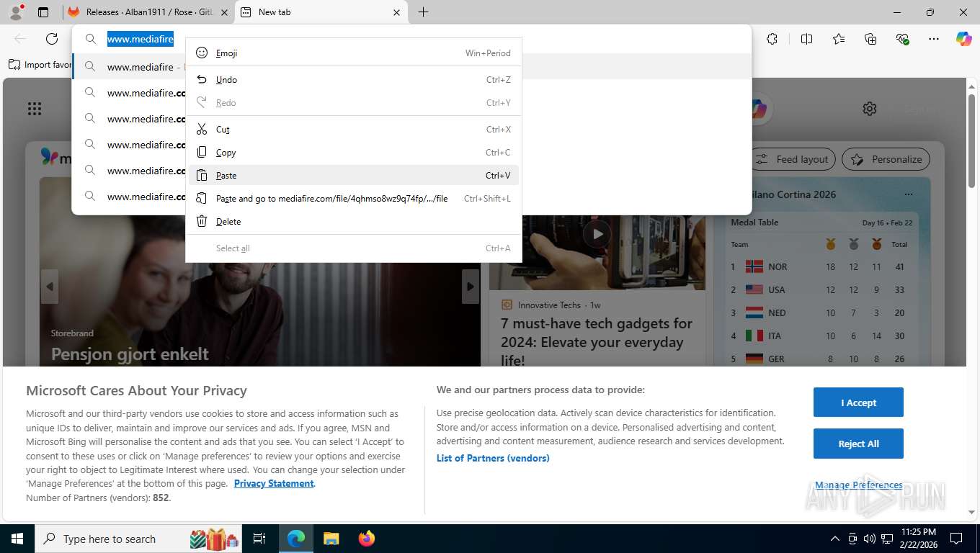Choose Paste and go to mediafire.com
This screenshot has width=980, height=553.
click(353, 199)
